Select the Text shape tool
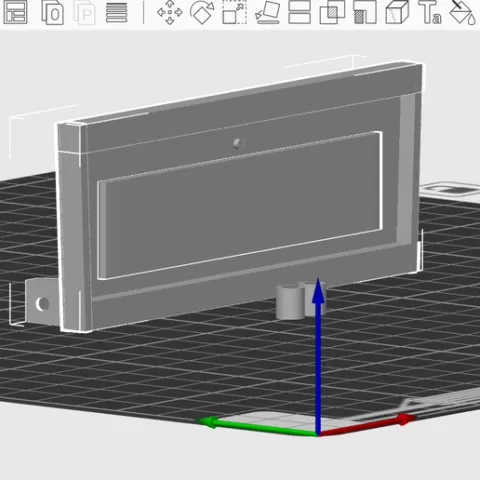 pos(430,12)
